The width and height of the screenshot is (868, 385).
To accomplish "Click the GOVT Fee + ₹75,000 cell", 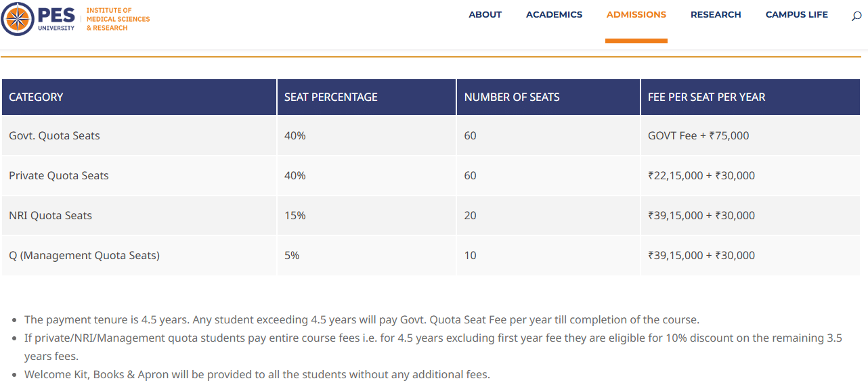I will point(698,136).
